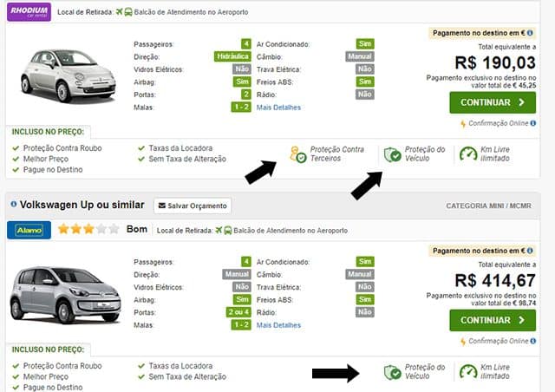Viewport: 555px width, 392px height.
Task: Open the Rhodium 'Confirmação Online' link
Action: [x=499, y=123]
